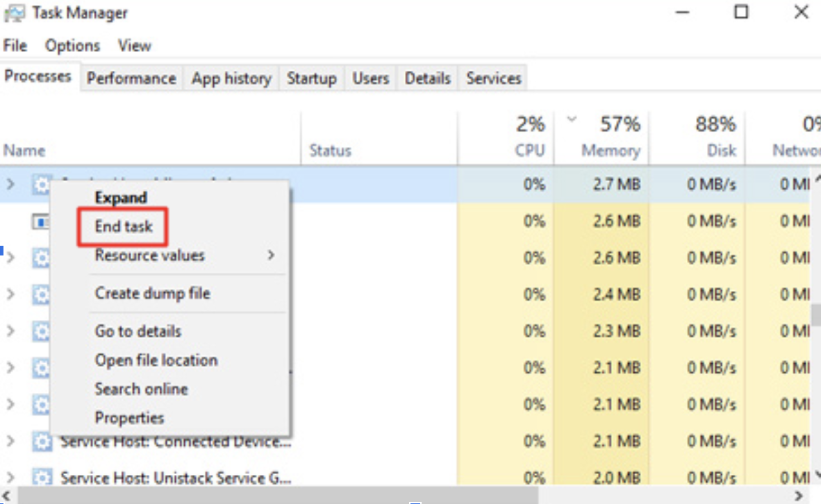Open the Options menu
The width and height of the screenshot is (821, 504).
pos(72,45)
